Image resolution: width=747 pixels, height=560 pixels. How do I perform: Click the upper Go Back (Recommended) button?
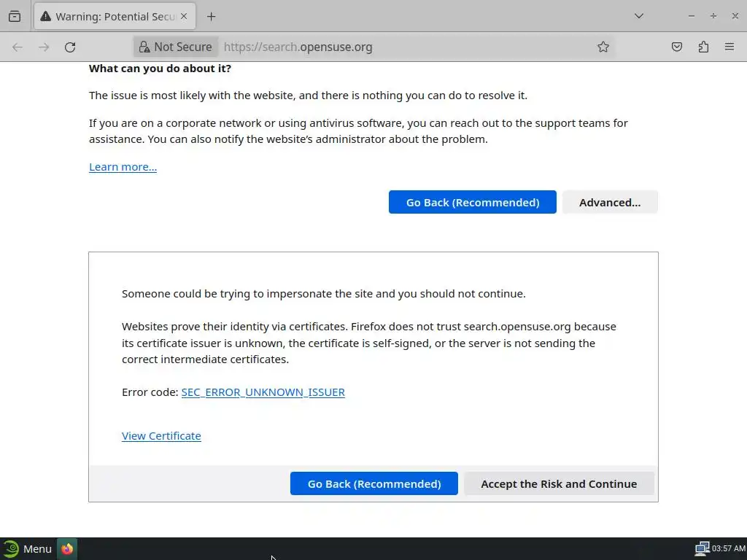473,203
